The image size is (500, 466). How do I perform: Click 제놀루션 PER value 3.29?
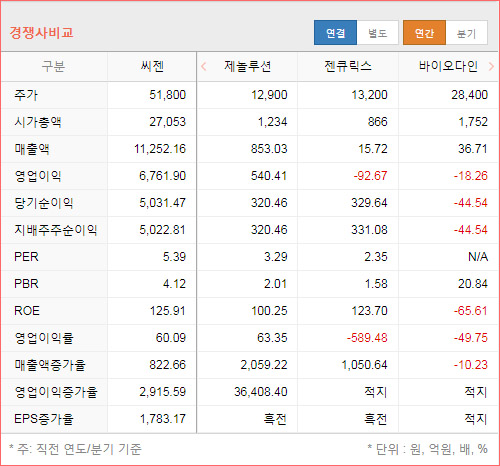tap(276, 257)
